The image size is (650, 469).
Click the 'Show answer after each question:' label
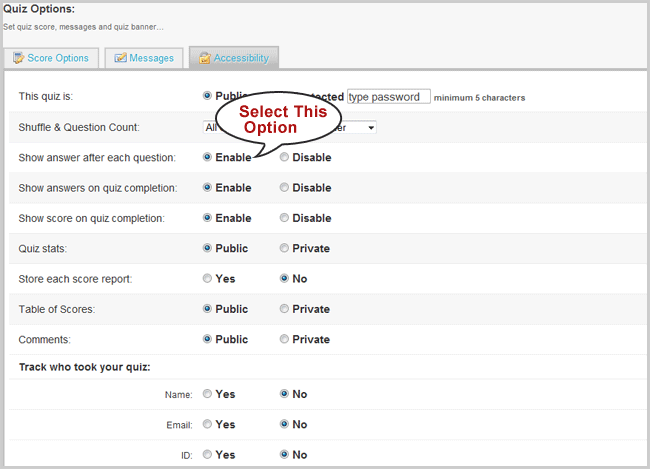point(97,158)
